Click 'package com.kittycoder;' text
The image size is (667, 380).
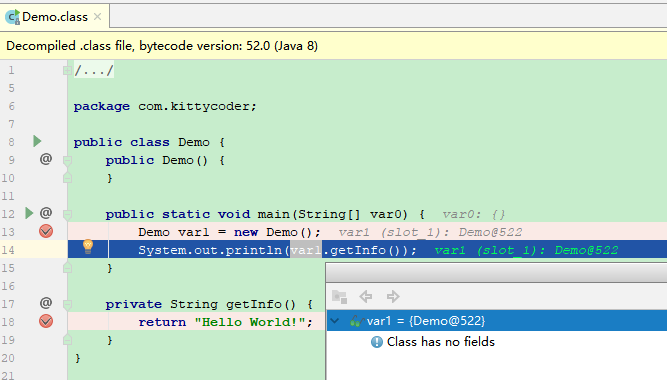(x=165, y=106)
